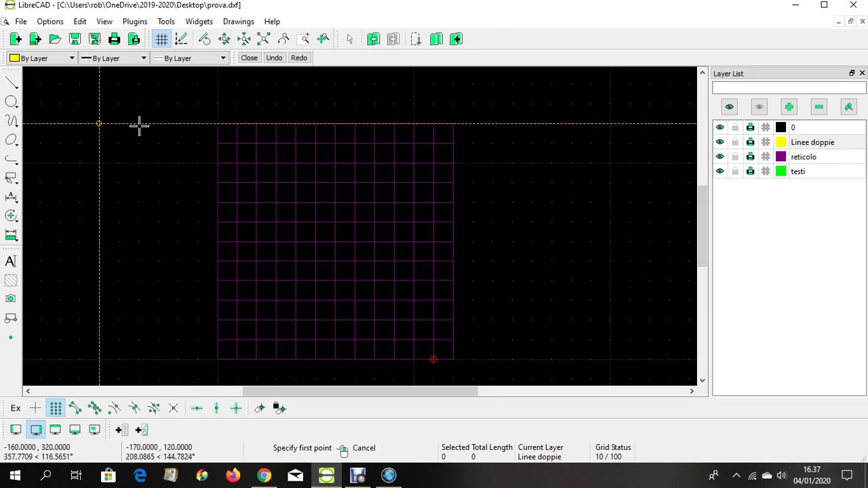The image size is (868, 488).
Task: Open the line type By Layer dropdown
Action: point(189,58)
